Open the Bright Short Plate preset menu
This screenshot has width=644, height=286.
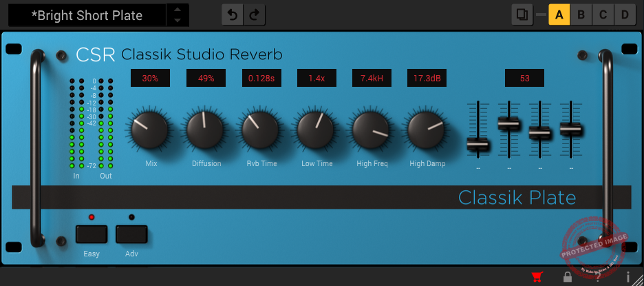click(87, 15)
